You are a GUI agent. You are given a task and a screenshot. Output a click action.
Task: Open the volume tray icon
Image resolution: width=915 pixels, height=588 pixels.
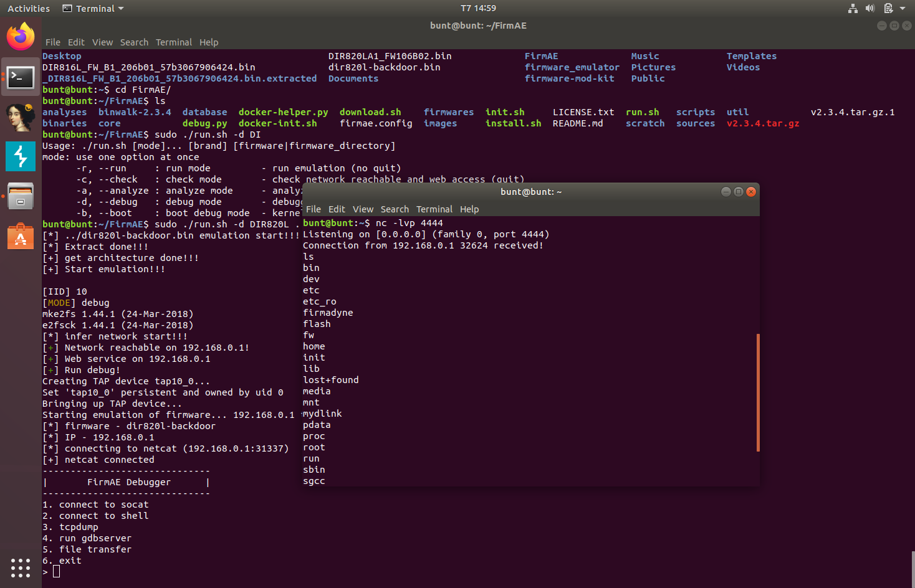[x=870, y=8]
